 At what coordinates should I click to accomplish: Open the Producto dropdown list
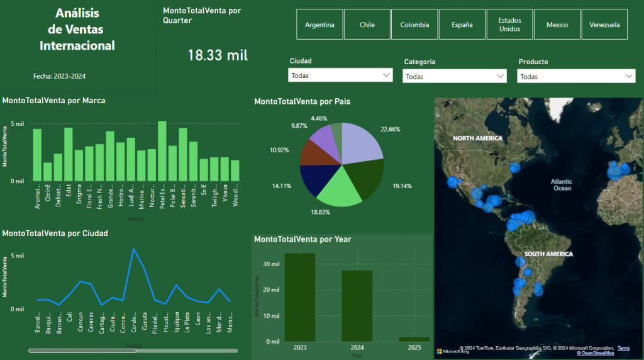click(x=575, y=76)
